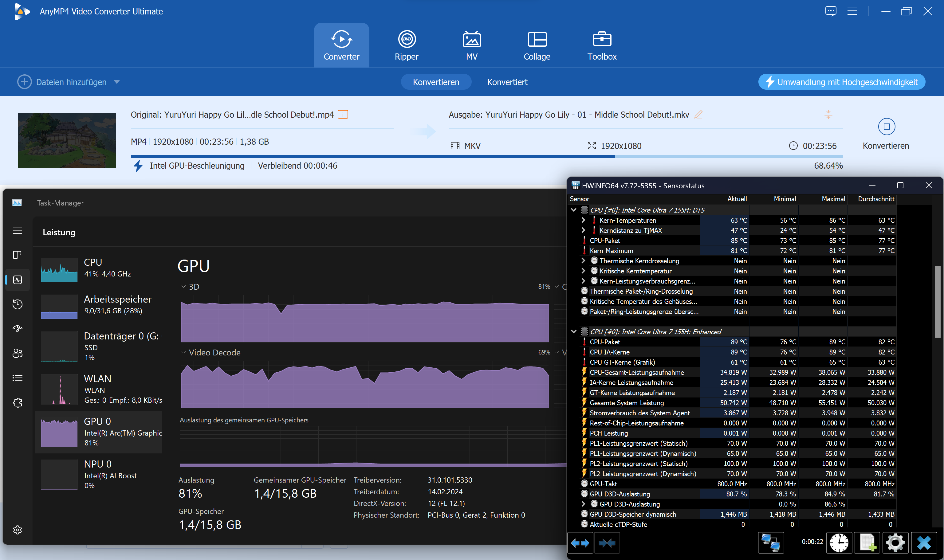Click the Sensor column header
Screen dimensions: 944x560
[634, 199]
